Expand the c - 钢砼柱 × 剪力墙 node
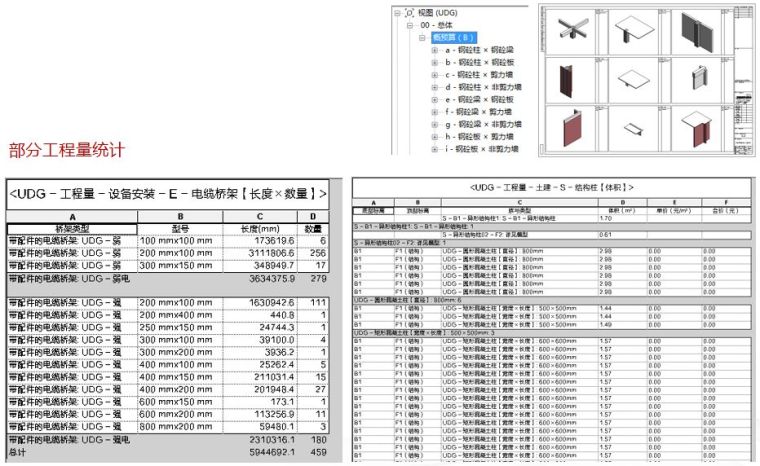 [435, 75]
